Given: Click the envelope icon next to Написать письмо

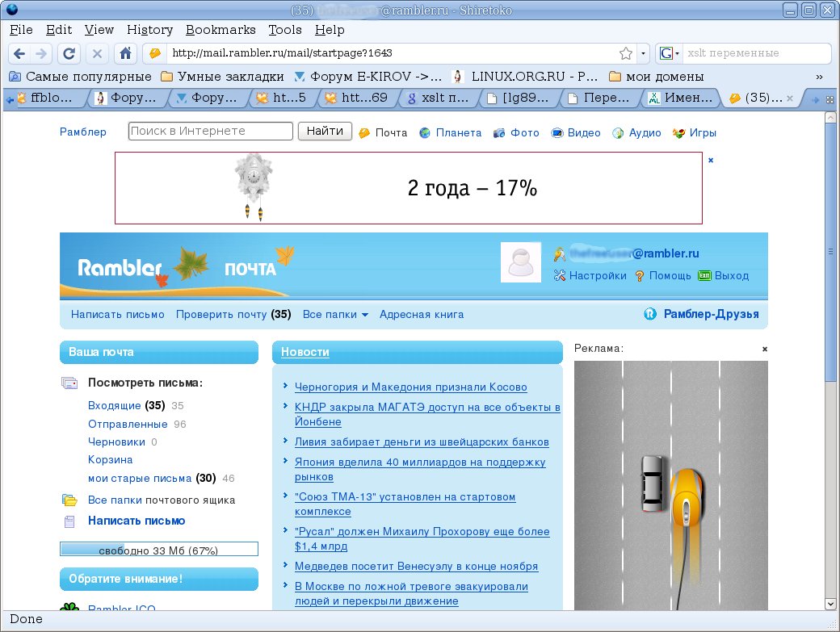Looking at the screenshot, I should [x=69, y=521].
